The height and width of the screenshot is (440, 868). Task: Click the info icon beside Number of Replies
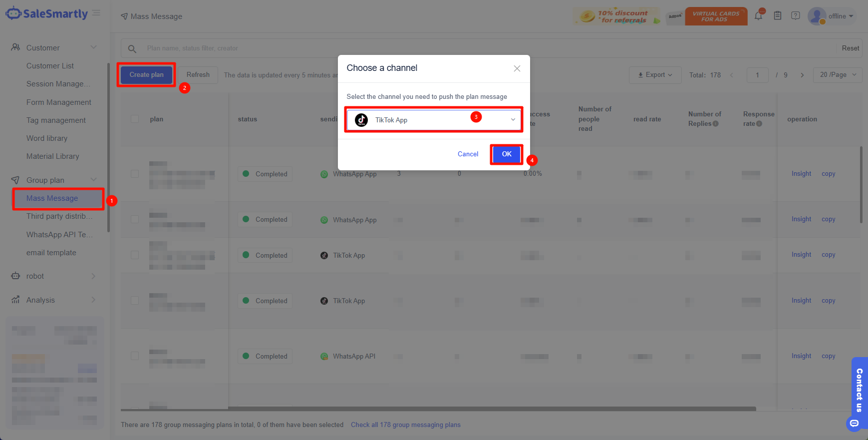[x=716, y=124]
